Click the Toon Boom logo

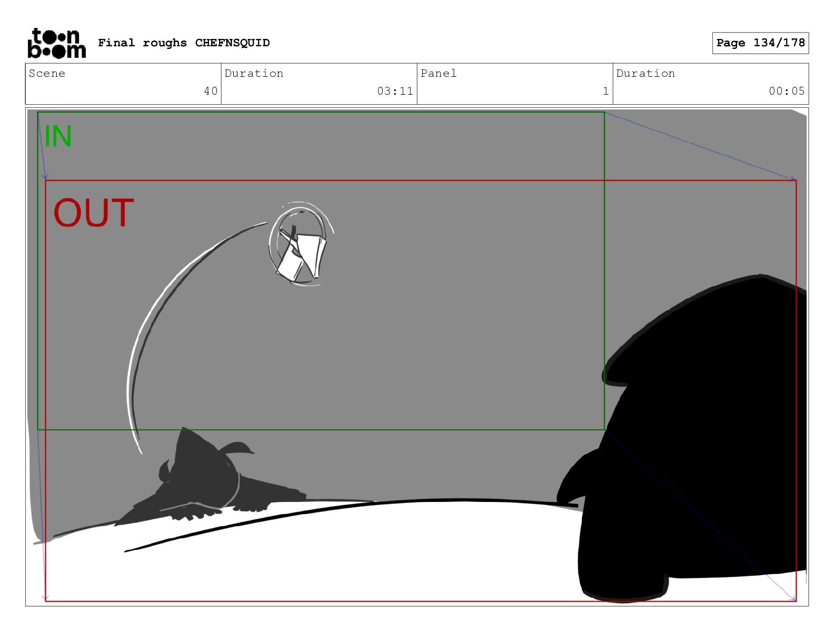tap(56, 43)
